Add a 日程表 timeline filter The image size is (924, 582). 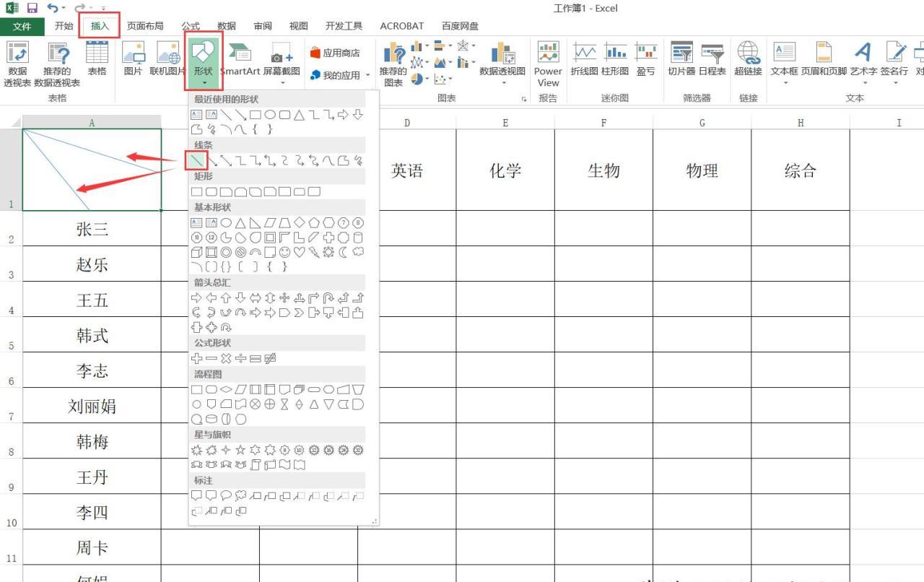click(x=712, y=60)
